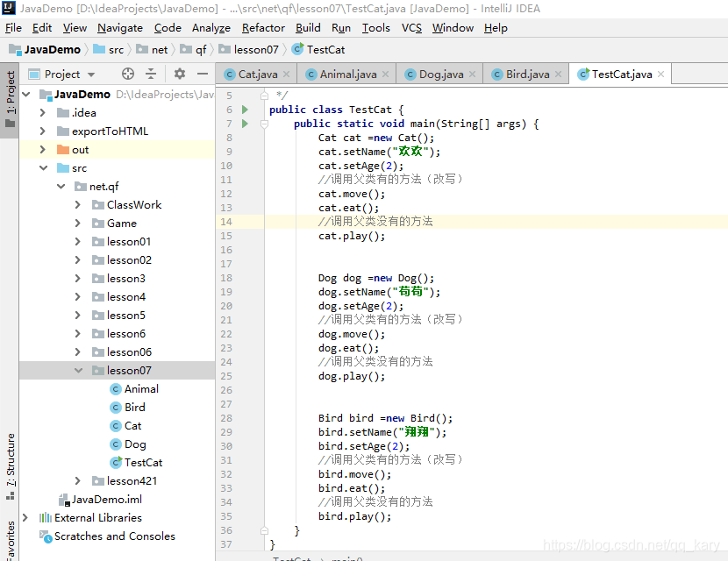This screenshot has width=728, height=561.
Task: Click comment fold marker on line 5
Action: tap(264, 96)
